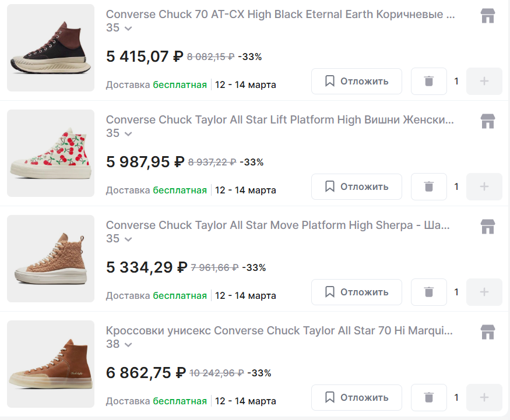Viewport: 510px width, 420px height.
Task: Trash the Move Platform Sherpa sneakers
Action: (x=429, y=292)
